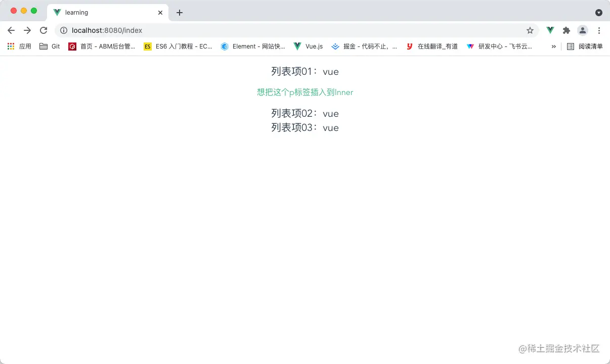Open the ES6 入门教程 bookmark

(x=178, y=47)
